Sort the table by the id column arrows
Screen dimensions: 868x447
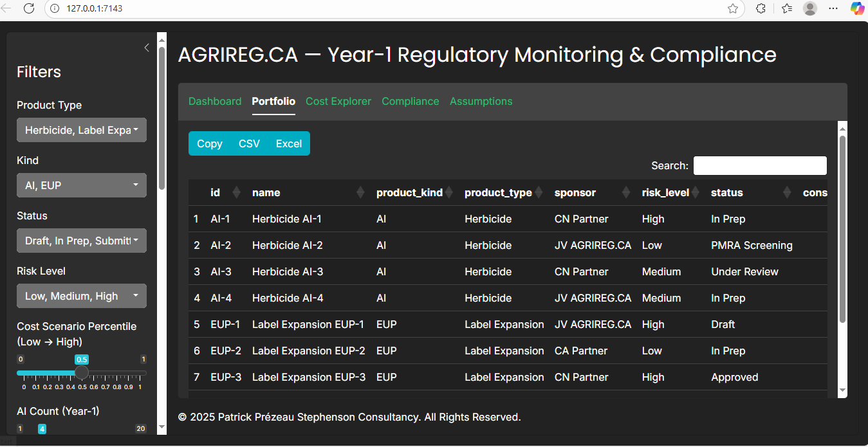point(237,192)
